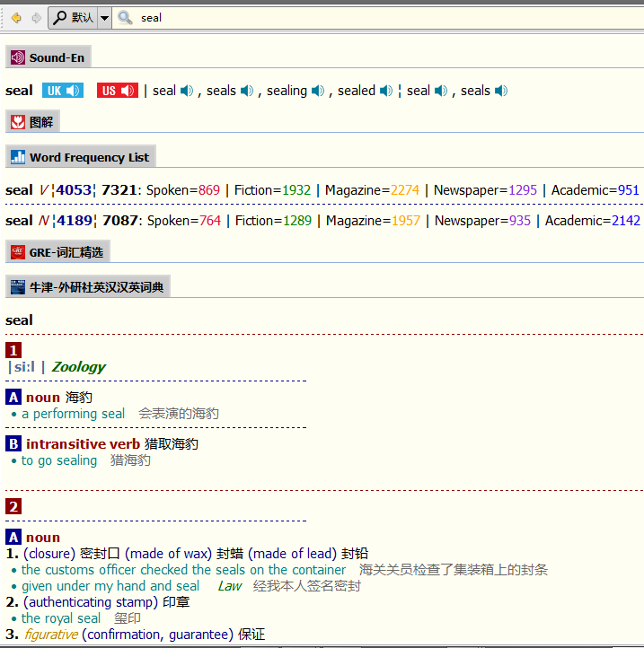
Task: Collapse the Sound-En dictionary section
Action: tap(49, 57)
